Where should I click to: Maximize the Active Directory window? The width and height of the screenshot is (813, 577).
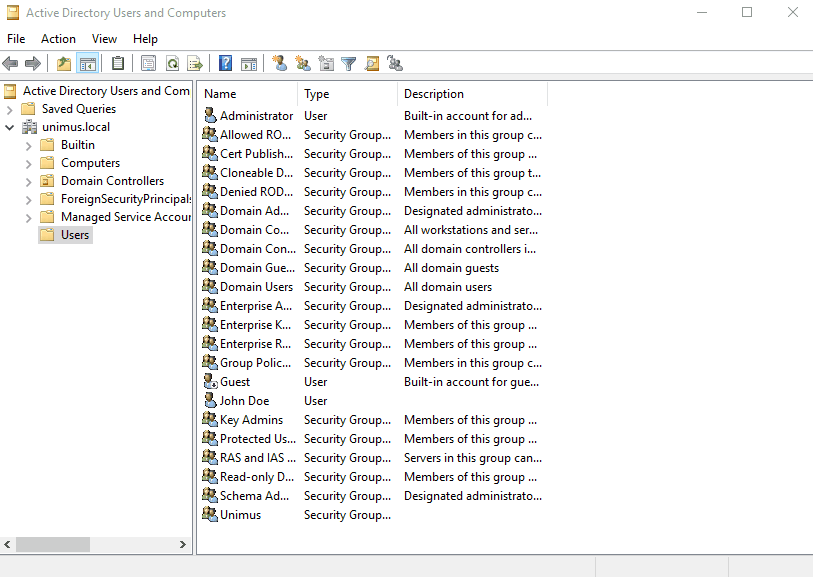pos(747,12)
